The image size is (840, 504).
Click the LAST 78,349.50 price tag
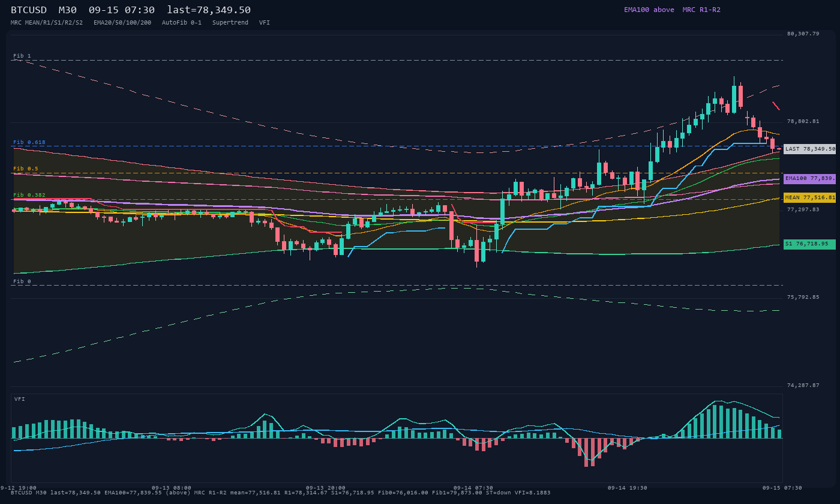810,149
